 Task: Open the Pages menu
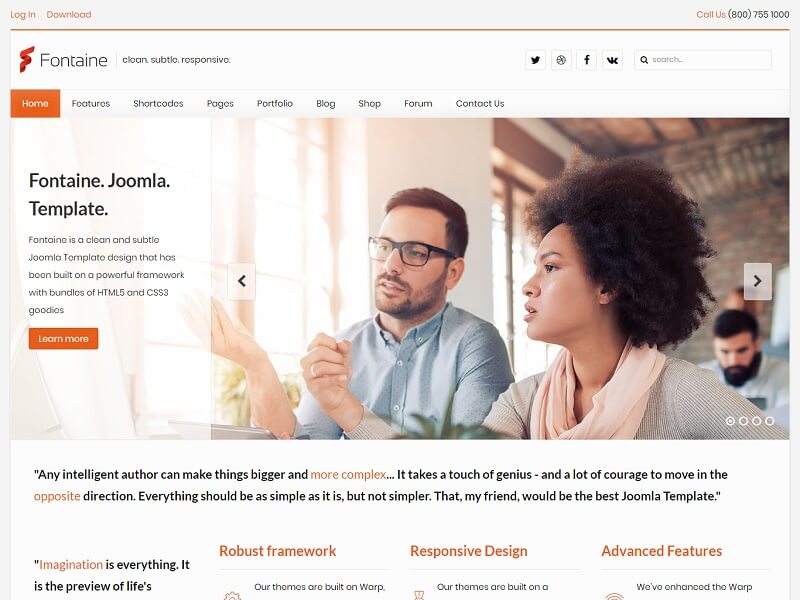[220, 104]
